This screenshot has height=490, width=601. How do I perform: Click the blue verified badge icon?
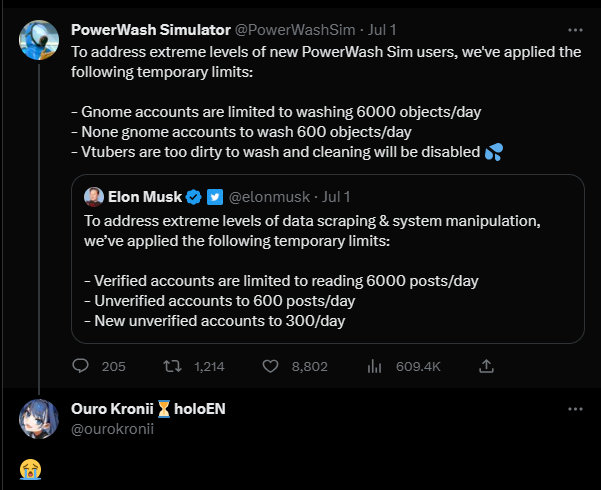click(194, 197)
